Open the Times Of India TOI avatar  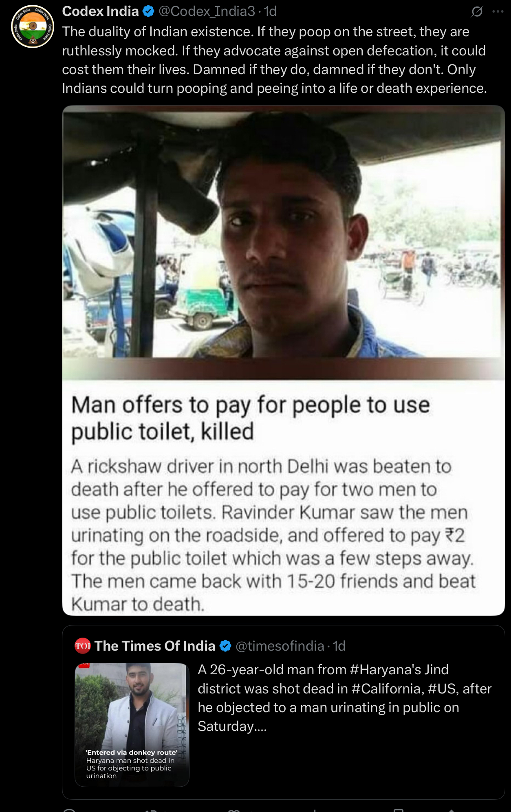pos(83,645)
